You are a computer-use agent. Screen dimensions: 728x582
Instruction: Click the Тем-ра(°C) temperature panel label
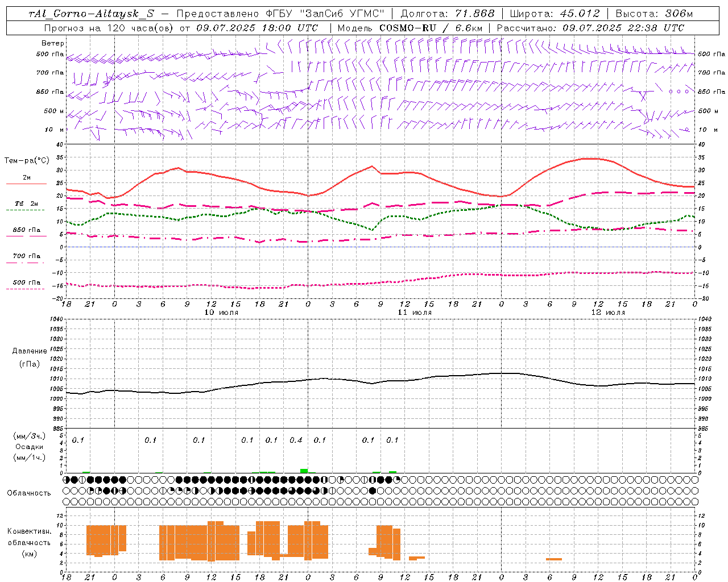27,161
